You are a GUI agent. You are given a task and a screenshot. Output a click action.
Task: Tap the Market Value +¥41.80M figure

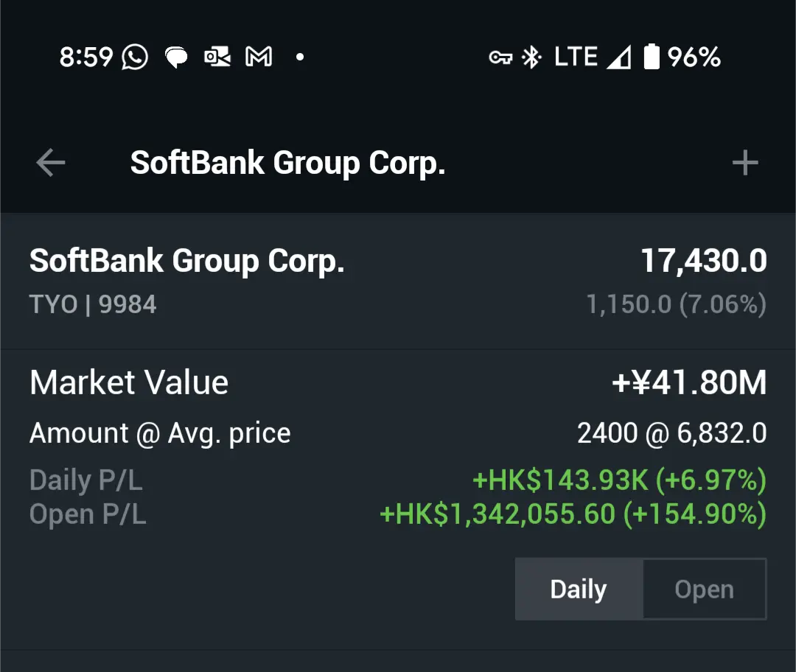pyautogui.click(x=689, y=383)
